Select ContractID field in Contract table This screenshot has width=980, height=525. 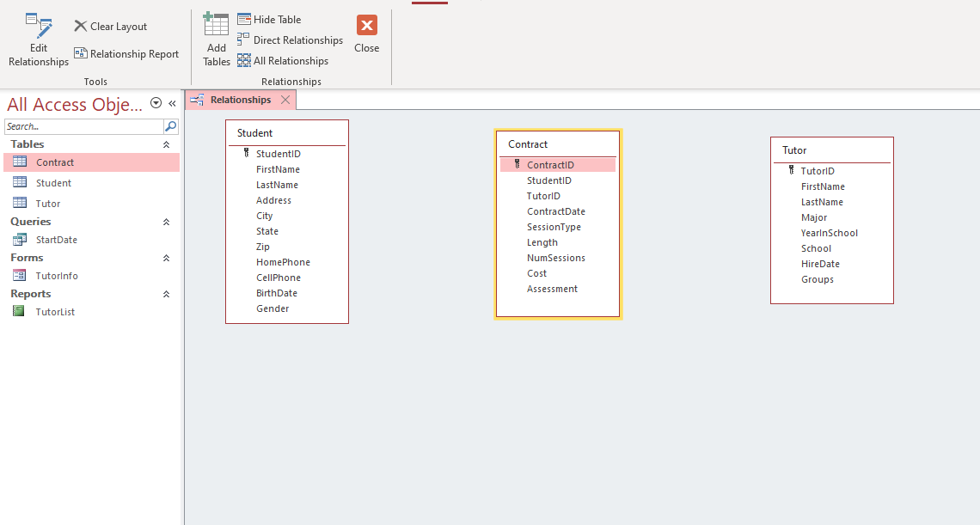(x=558, y=165)
